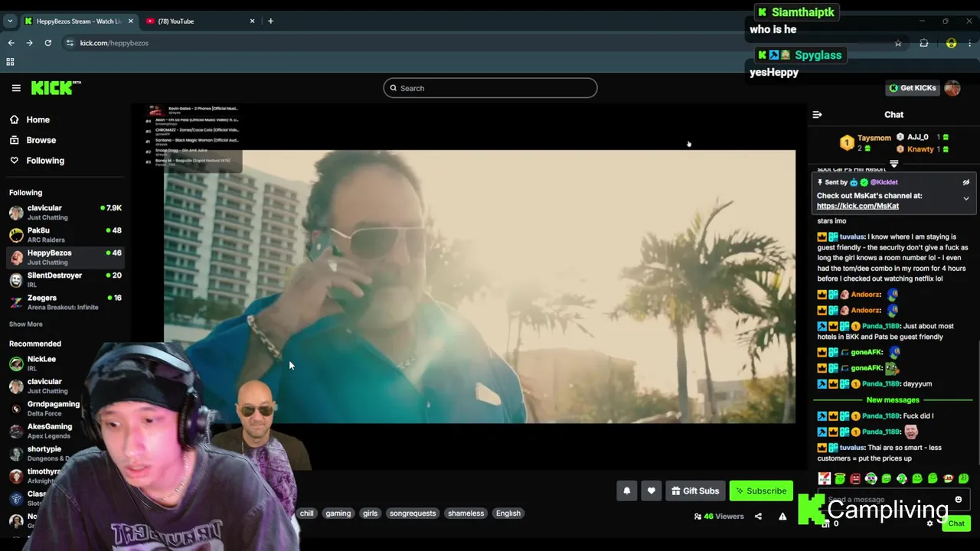
Task: Click tuvalus username in first message
Action: (x=851, y=237)
